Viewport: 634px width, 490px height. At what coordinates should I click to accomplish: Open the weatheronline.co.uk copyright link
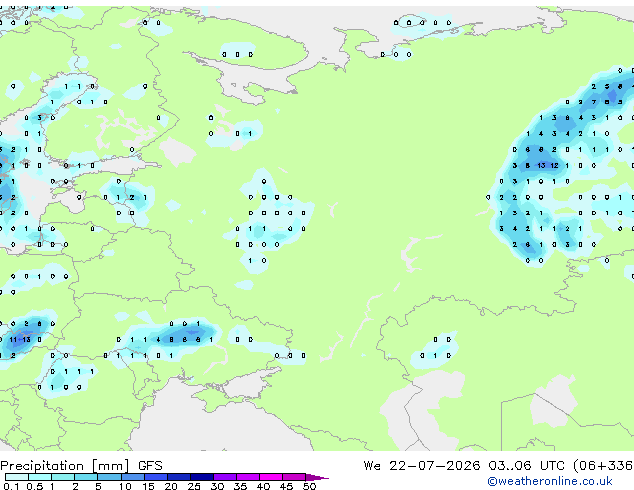pyautogui.click(x=550, y=481)
